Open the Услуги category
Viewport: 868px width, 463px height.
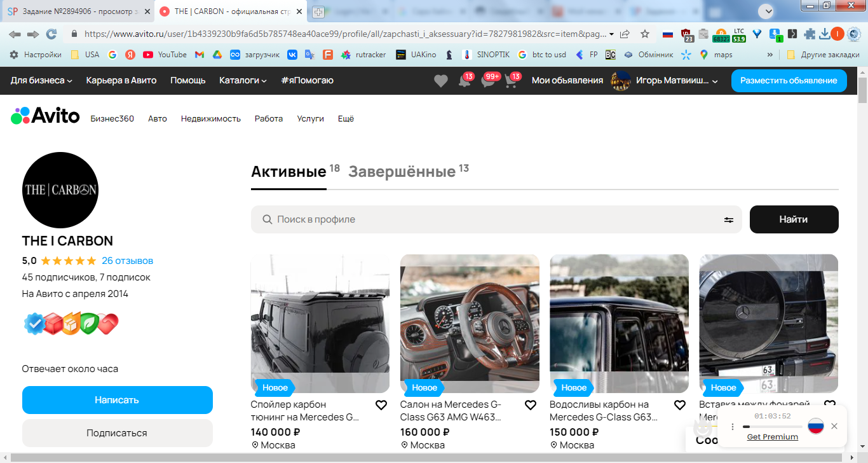[311, 118]
